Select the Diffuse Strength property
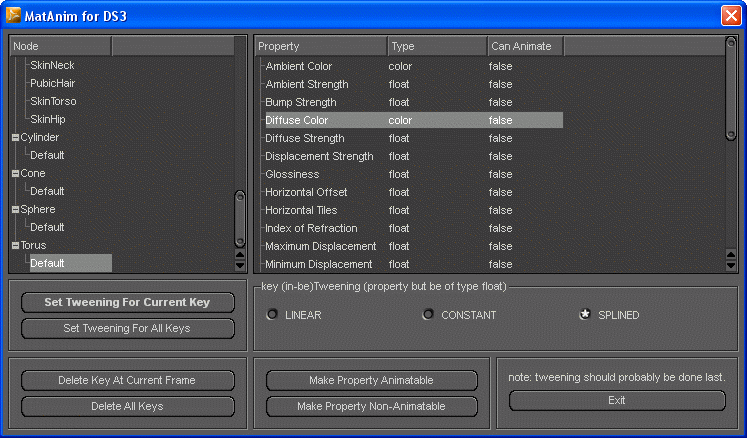Screen dimensions: 747x438 pyautogui.click(x=304, y=138)
